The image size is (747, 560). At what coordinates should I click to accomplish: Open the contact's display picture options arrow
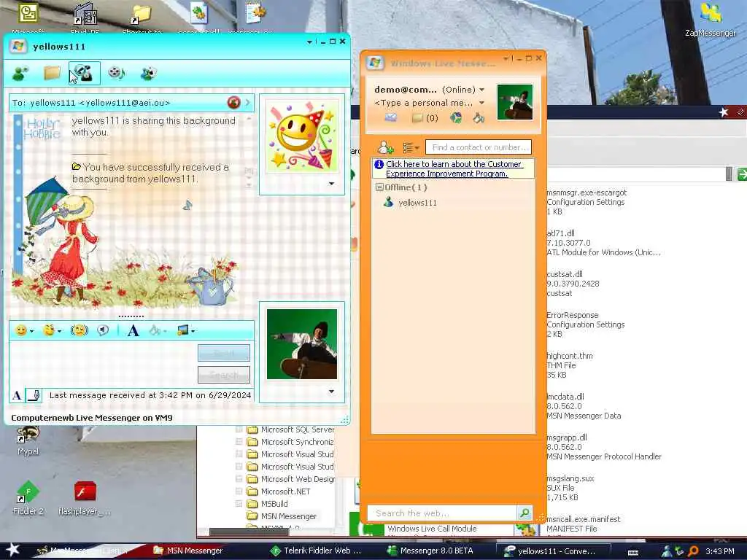coord(332,184)
